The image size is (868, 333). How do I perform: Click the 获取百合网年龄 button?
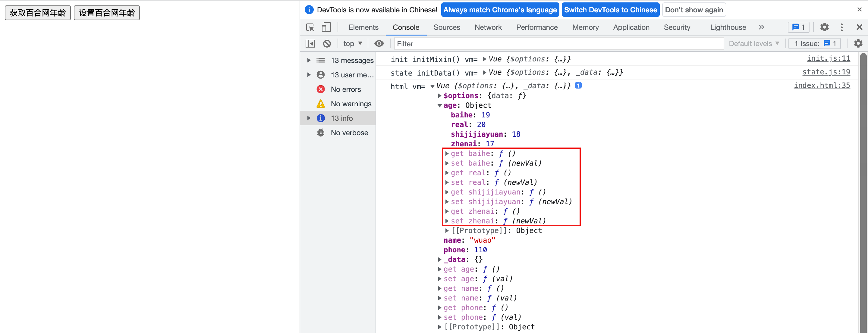click(38, 13)
